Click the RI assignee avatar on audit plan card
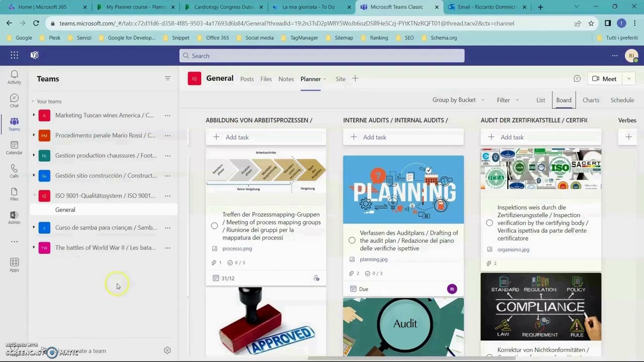The width and height of the screenshot is (644, 362). pyautogui.click(x=452, y=289)
